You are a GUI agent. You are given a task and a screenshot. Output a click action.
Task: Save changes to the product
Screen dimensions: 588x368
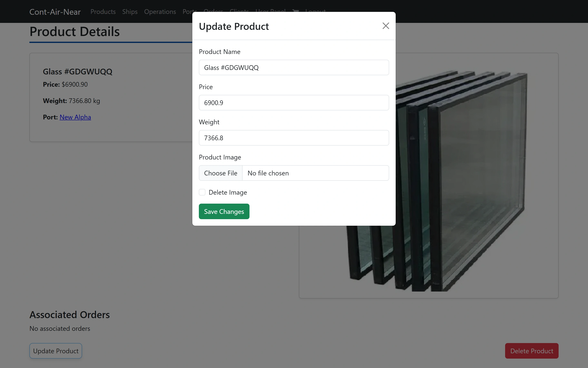(x=224, y=212)
